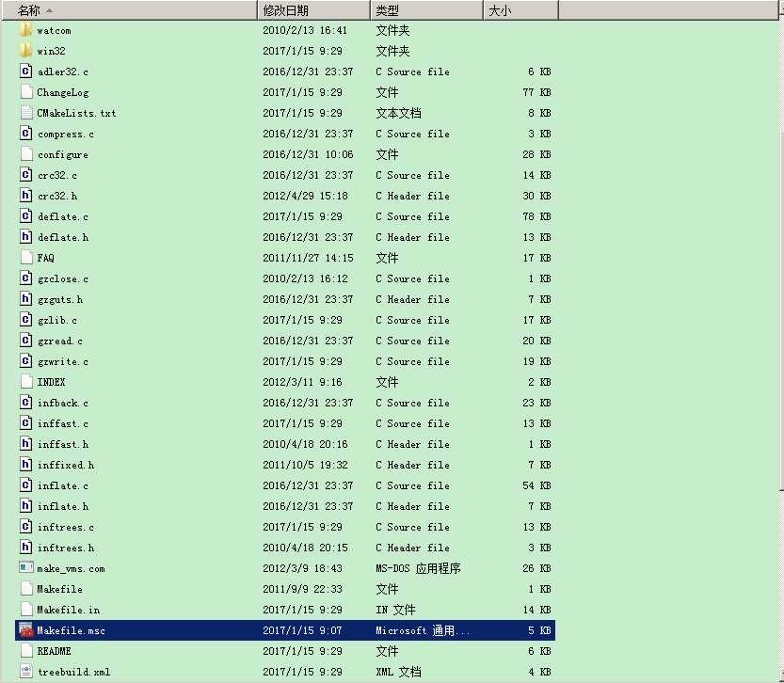Click the gzclose.c source icon

pyautogui.click(x=26, y=278)
